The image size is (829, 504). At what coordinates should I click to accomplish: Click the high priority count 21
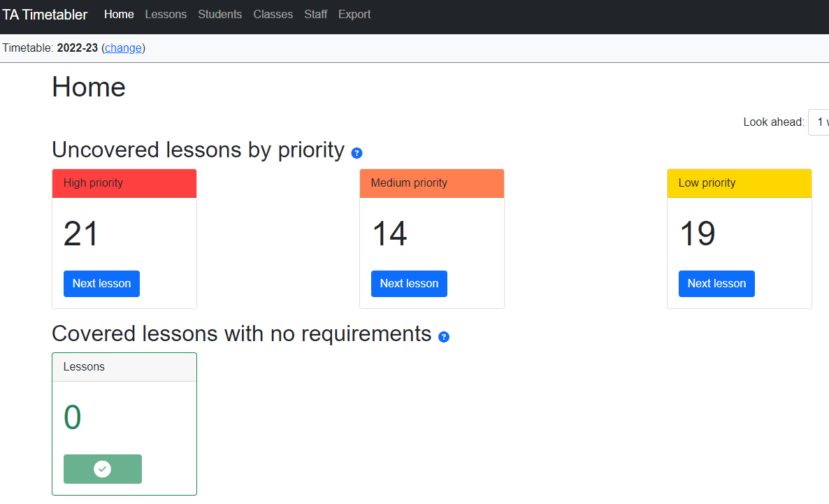[81, 234]
